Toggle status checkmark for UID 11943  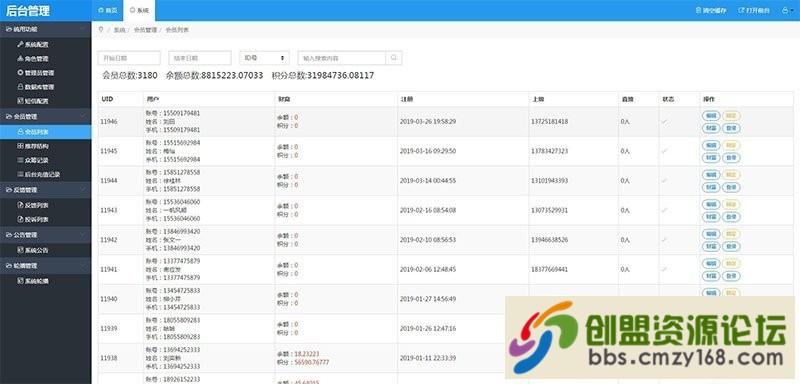(x=664, y=211)
